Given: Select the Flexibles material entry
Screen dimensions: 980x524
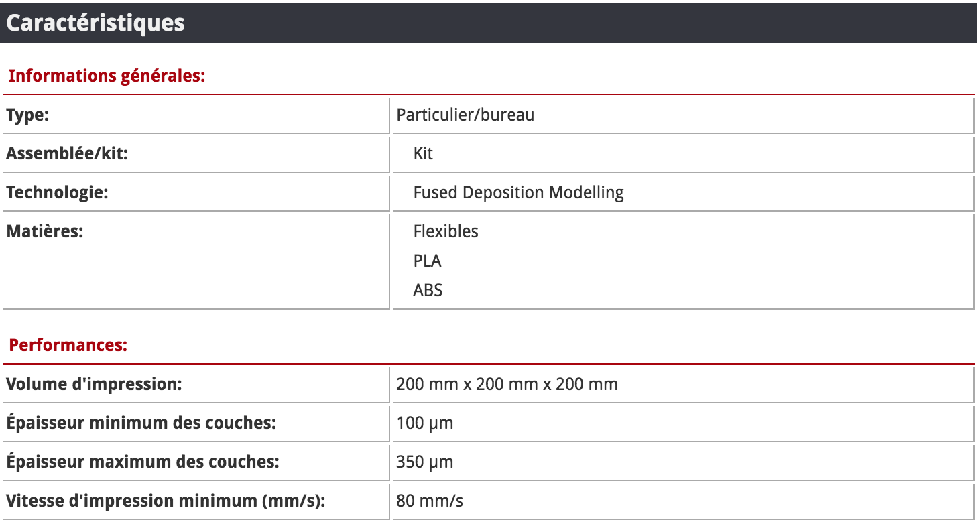Looking at the screenshot, I should click(446, 231).
